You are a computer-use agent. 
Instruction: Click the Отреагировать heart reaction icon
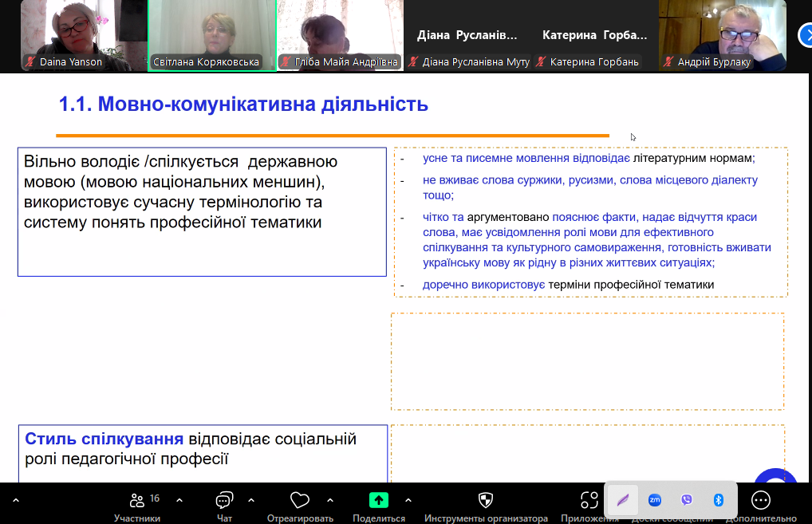click(x=300, y=501)
